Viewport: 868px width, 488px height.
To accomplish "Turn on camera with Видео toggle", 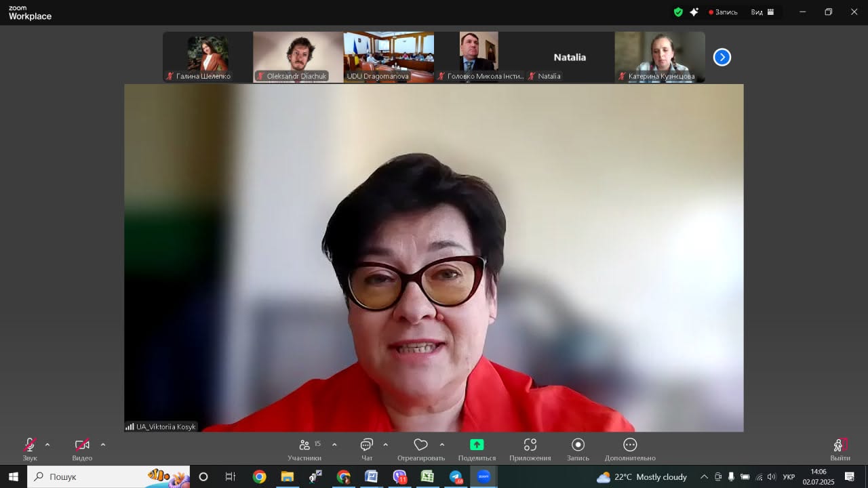I will (x=82, y=445).
